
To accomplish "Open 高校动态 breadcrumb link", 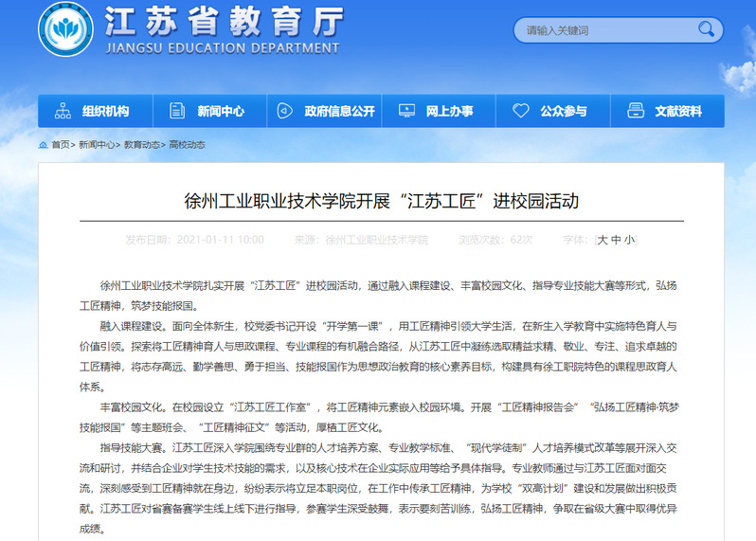I will coord(187,145).
